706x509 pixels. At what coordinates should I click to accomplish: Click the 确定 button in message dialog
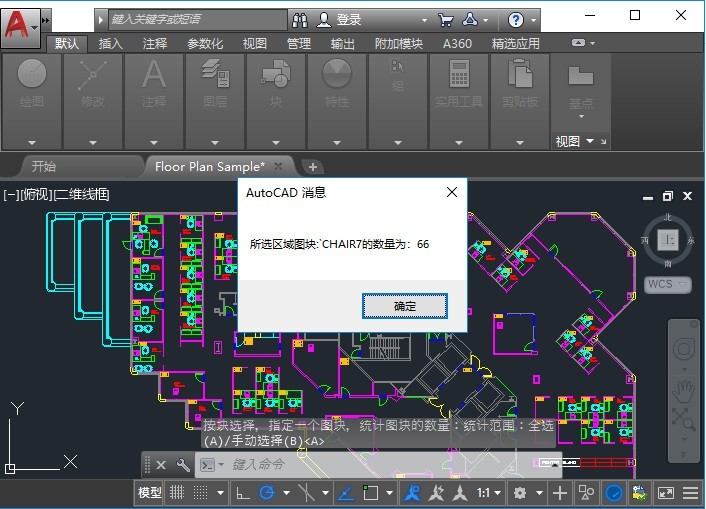coord(404,306)
